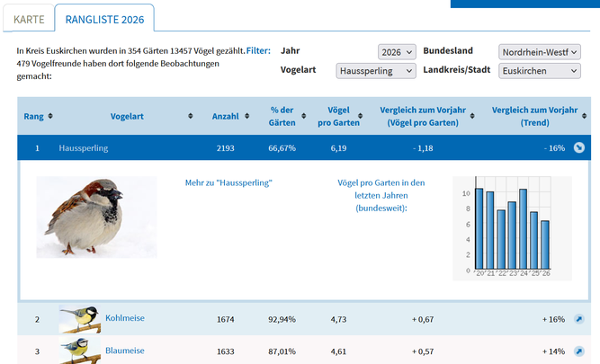
Task: Select the RANGLISTE 2026 tab
Action: (103, 19)
